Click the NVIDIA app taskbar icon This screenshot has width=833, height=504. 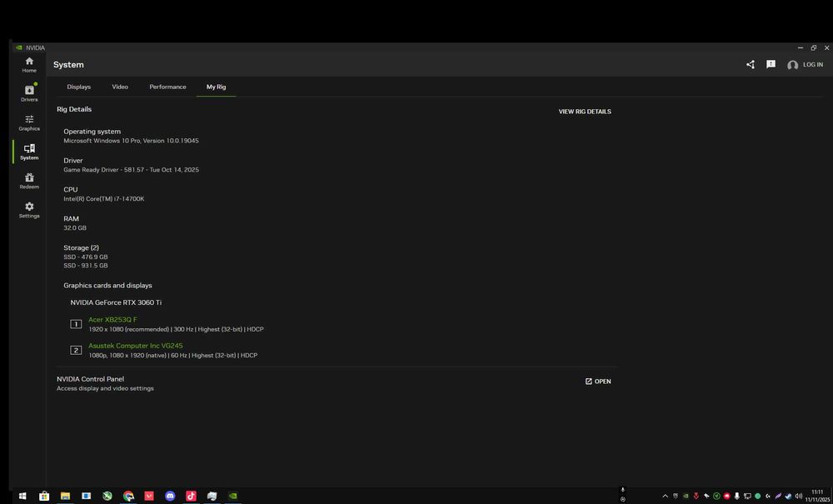[232, 496]
